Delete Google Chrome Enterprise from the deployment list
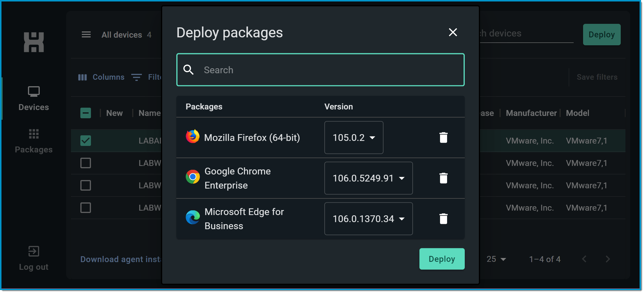Viewport: 644px width, 293px height. 443,178
